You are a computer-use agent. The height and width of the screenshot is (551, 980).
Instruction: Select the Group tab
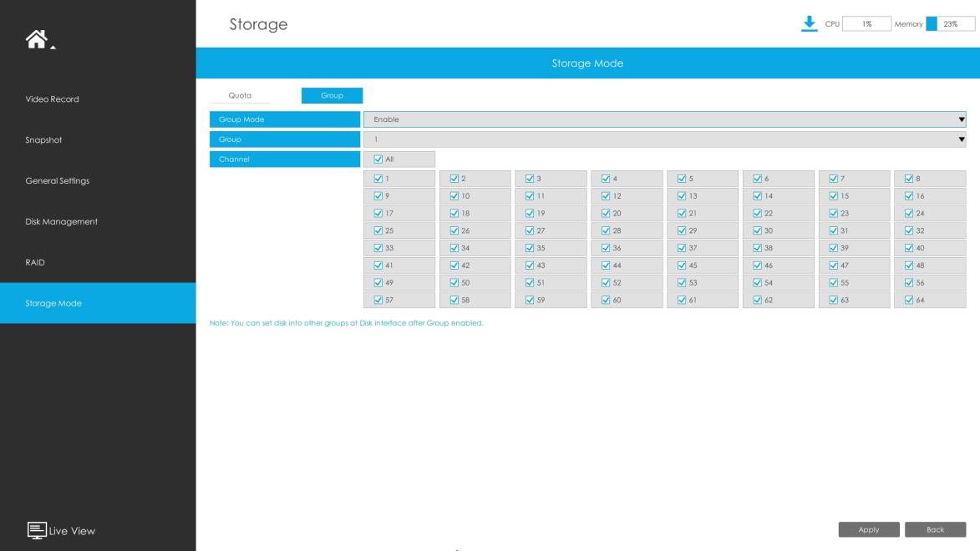[x=332, y=95]
